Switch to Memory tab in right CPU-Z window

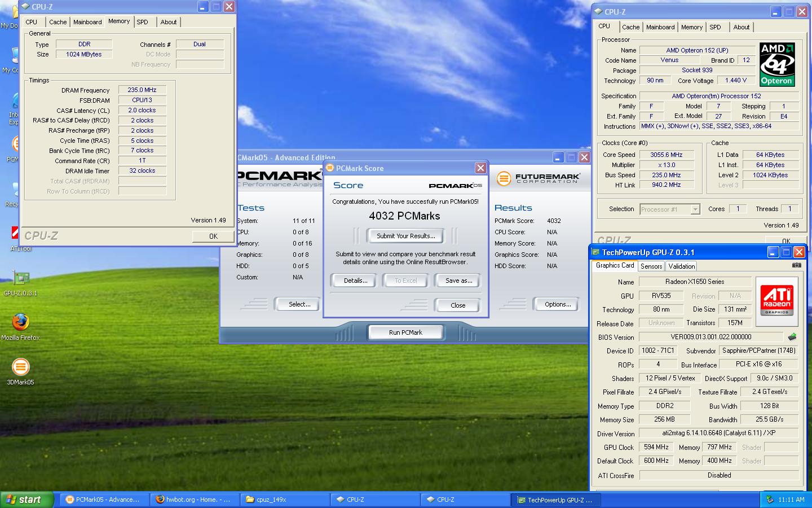(x=692, y=27)
